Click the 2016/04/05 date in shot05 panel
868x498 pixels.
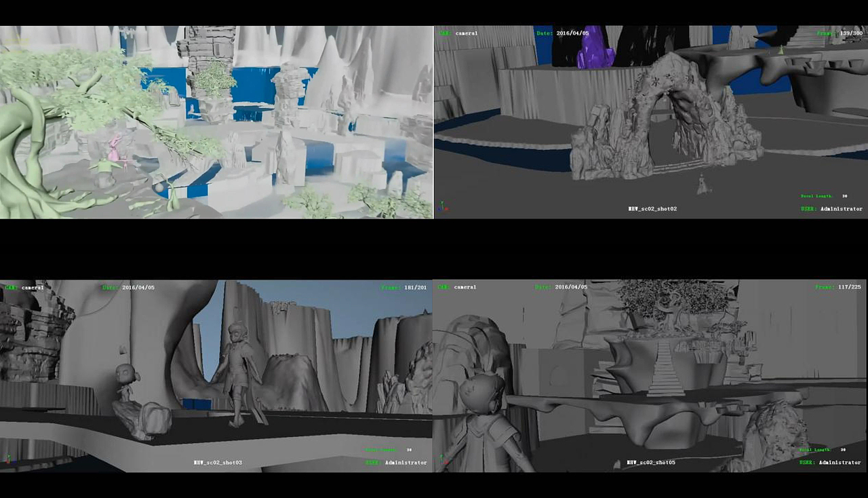[572, 287]
